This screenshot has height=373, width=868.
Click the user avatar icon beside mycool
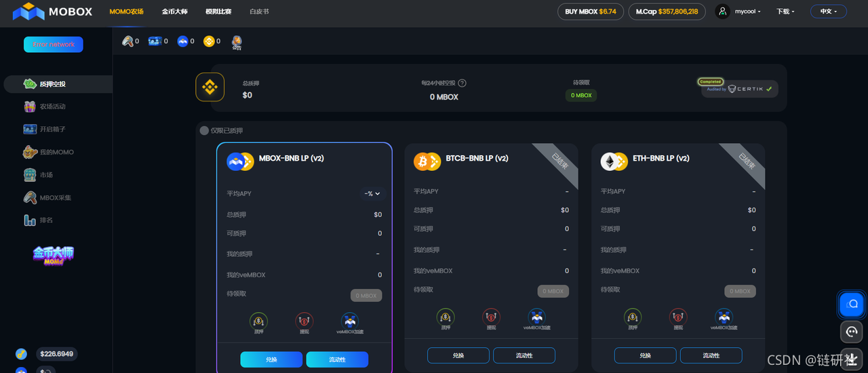(723, 12)
